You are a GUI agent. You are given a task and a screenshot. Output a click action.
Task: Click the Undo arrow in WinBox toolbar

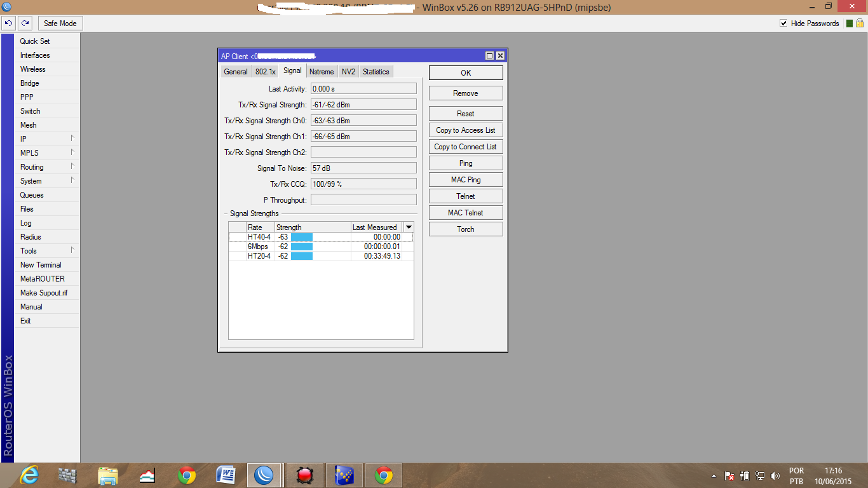tap(8, 24)
